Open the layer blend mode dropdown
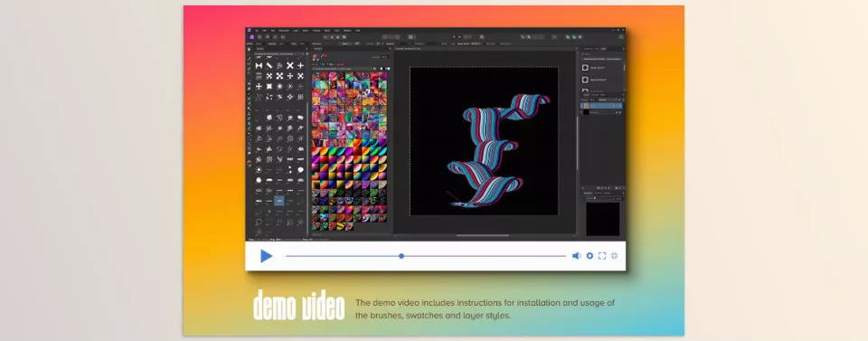 [608, 99]
